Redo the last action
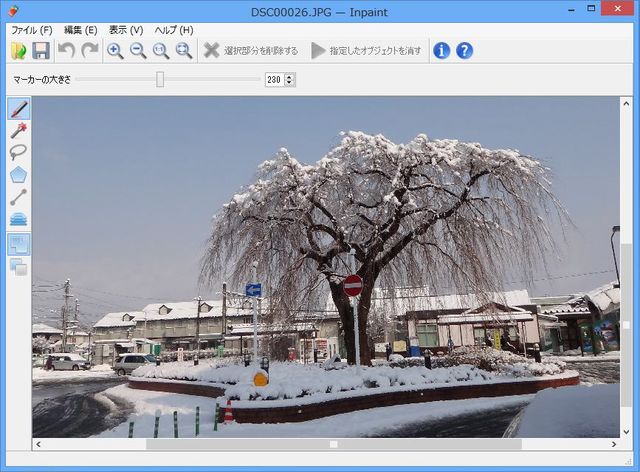The height and width of the screenshot is (472, 640). (89, 51)
